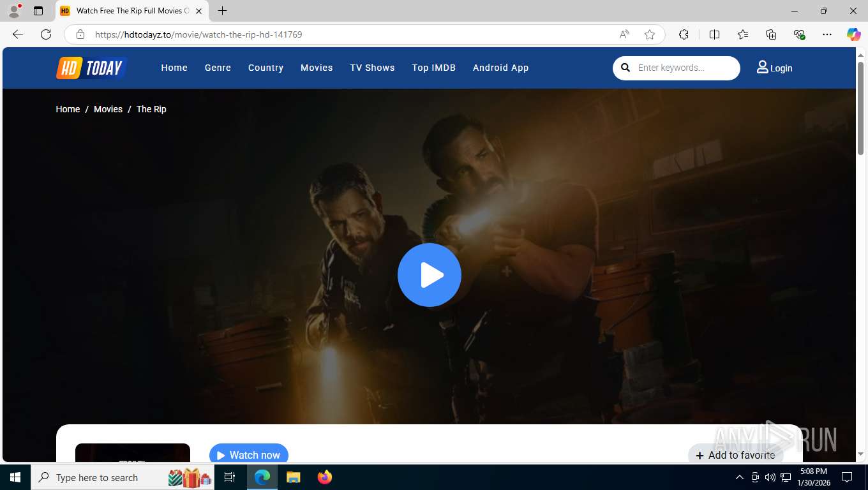Open network status icon

click(x=786, y=477)
